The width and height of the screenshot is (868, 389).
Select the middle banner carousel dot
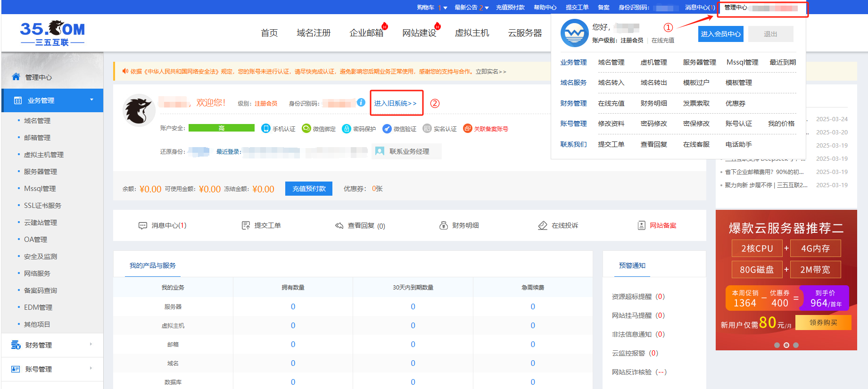(x=786, y=345)
